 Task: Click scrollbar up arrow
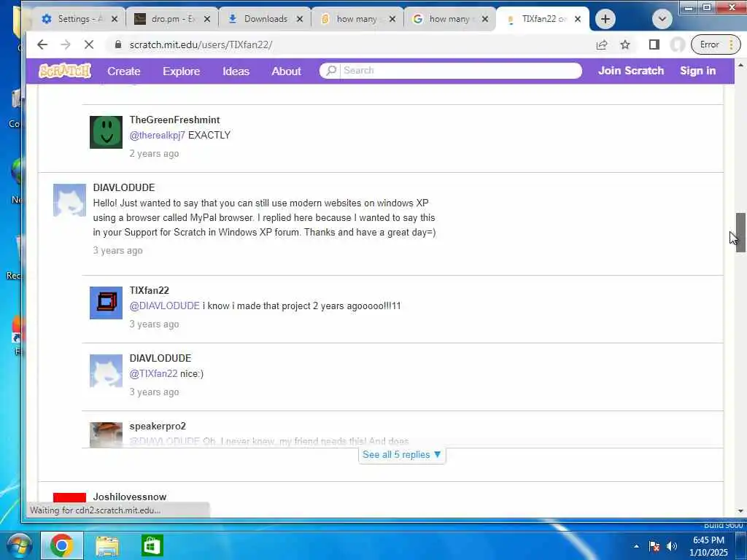[x=740, y=65]
